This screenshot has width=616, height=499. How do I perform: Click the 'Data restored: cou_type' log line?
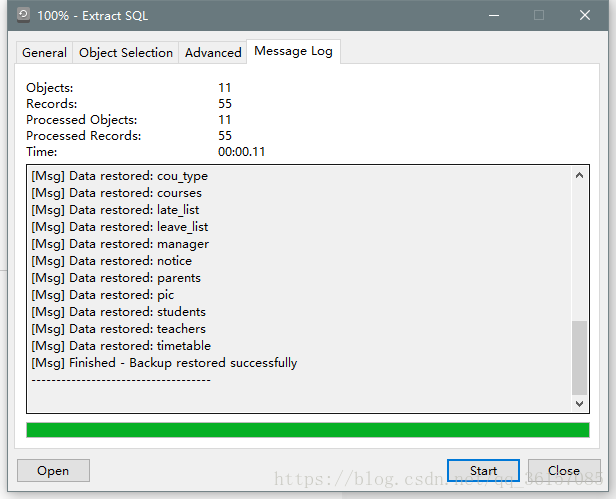(119, 176)
